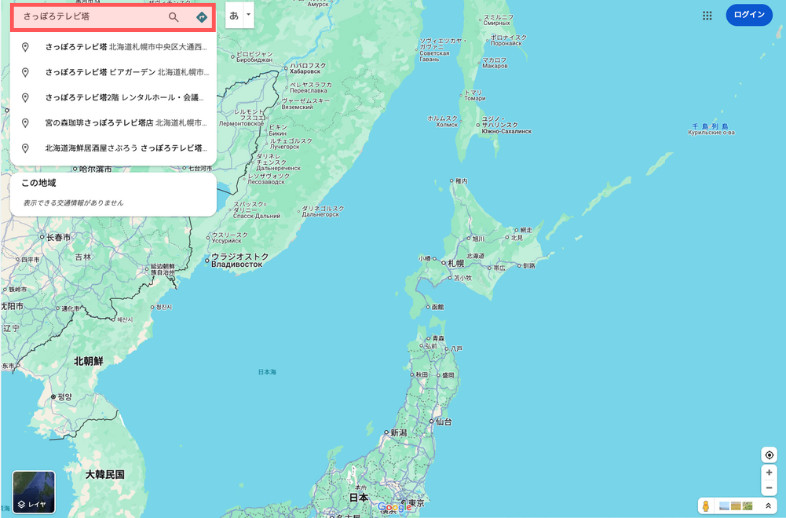
Task: Open the Google apps grid
Action: [x=707, y=15]
